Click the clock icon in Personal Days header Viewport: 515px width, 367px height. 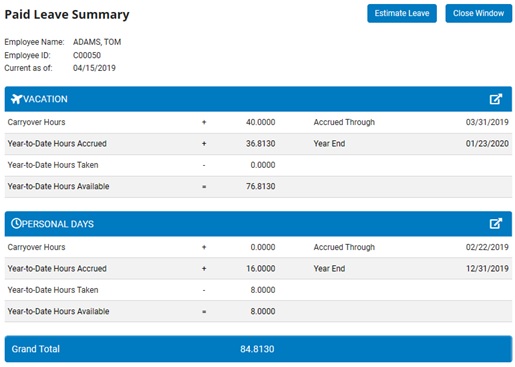point(16,223)
